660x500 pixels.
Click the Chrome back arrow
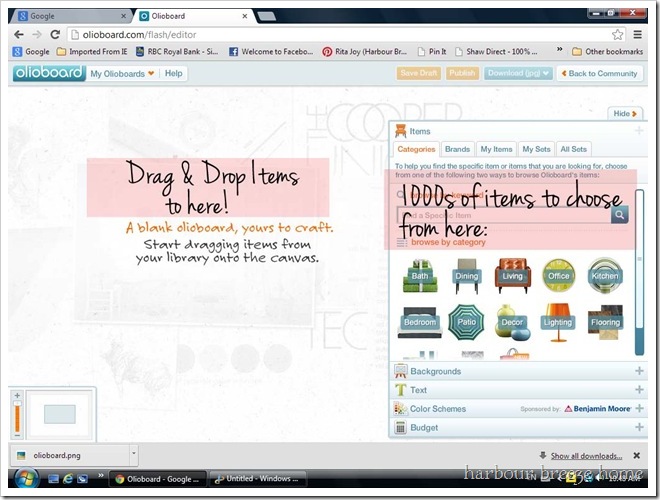click(x=19, y=35)
